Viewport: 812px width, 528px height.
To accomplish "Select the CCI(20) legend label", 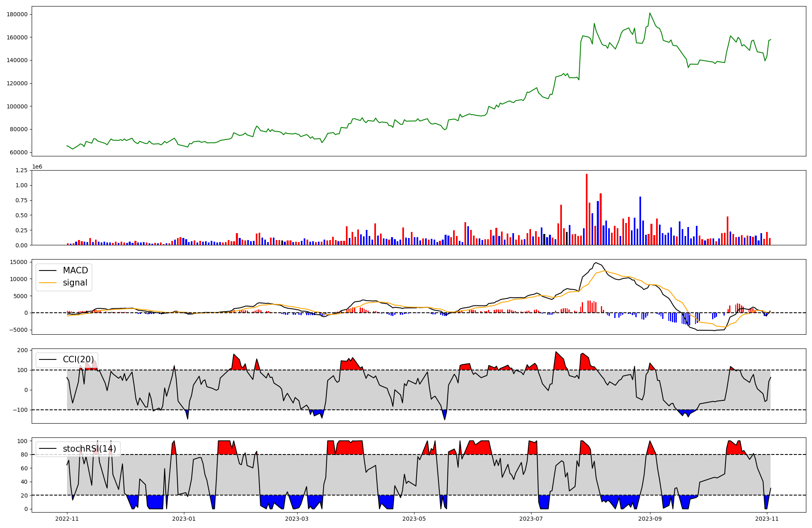I will (x=78, y=359).
